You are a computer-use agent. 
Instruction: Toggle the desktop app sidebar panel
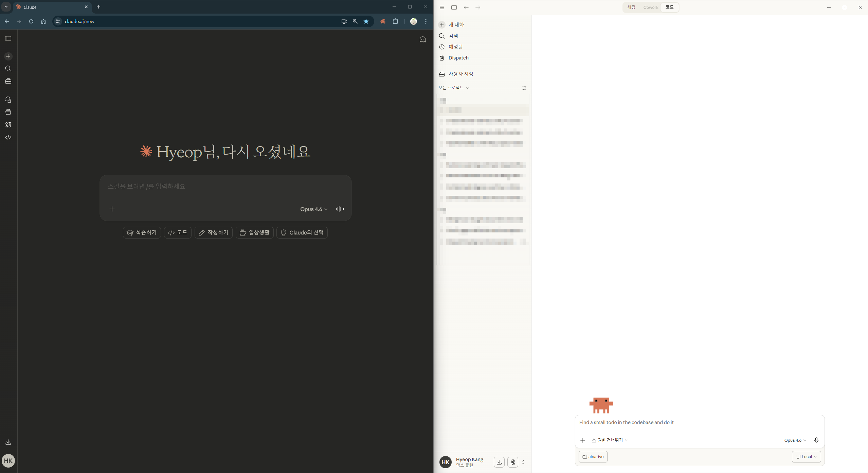(x=454, y=7)
